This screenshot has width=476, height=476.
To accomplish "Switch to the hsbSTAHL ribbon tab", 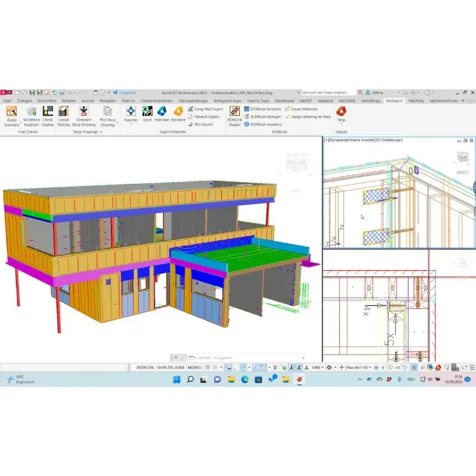I will click(x=347, y=101).
